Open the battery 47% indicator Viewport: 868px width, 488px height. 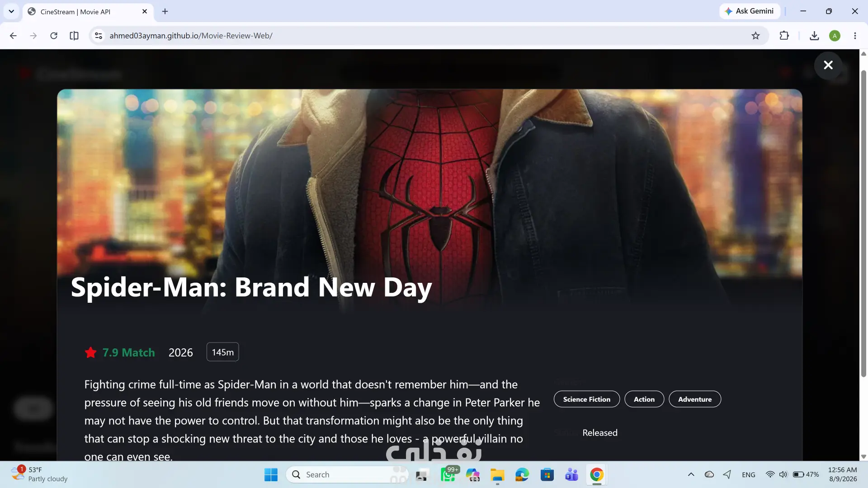(806, 474)
